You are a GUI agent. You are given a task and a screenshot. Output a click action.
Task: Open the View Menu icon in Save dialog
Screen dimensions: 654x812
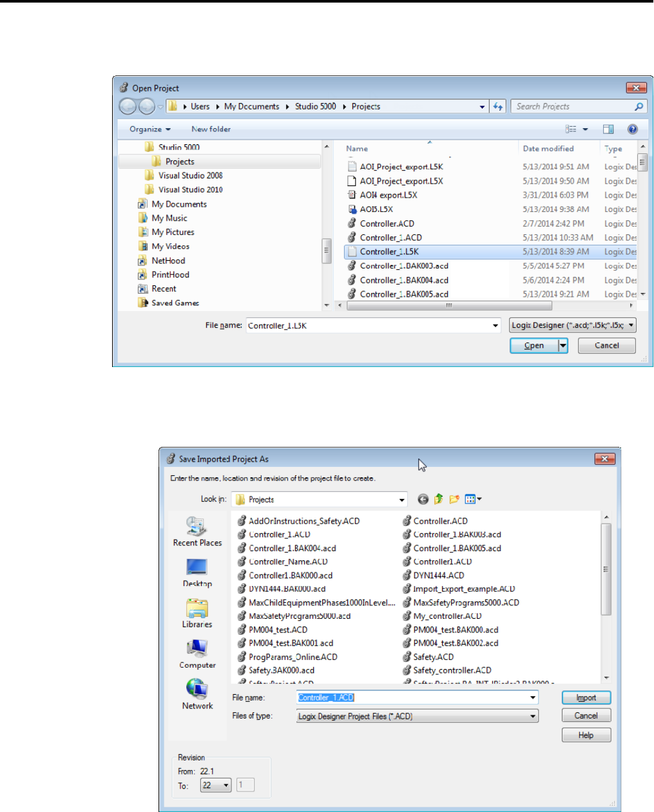[473, 499]
